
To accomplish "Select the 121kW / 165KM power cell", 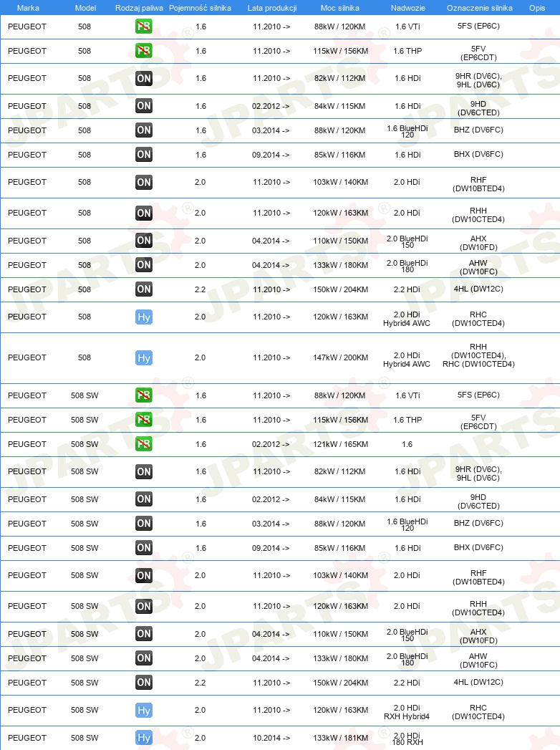I will (x=340, y=444).
